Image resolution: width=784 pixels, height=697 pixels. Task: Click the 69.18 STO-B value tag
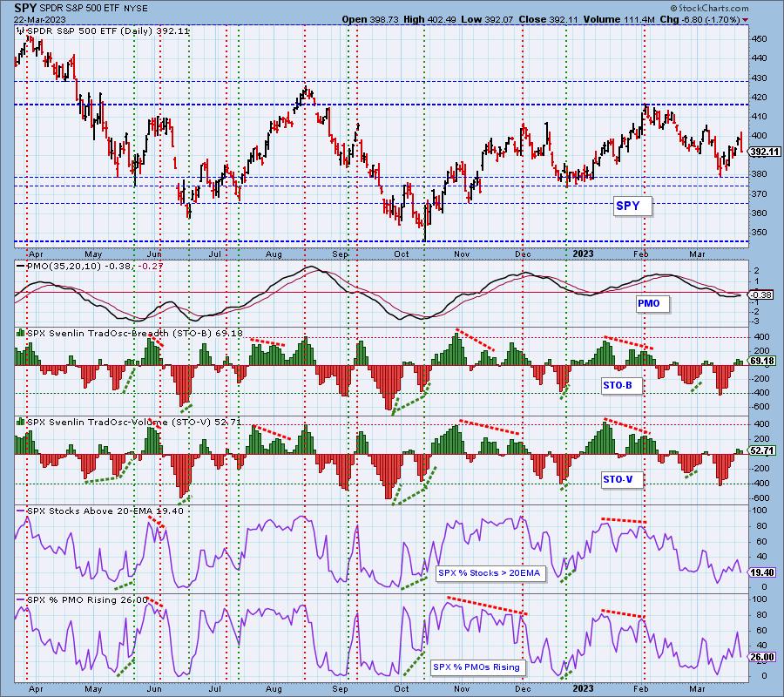tap(763, 361)
